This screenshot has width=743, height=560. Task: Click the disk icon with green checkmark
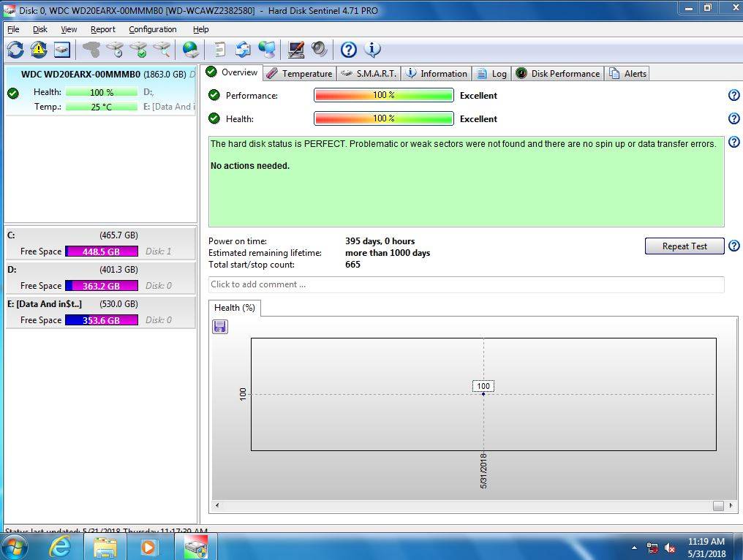tap(139, 49)
